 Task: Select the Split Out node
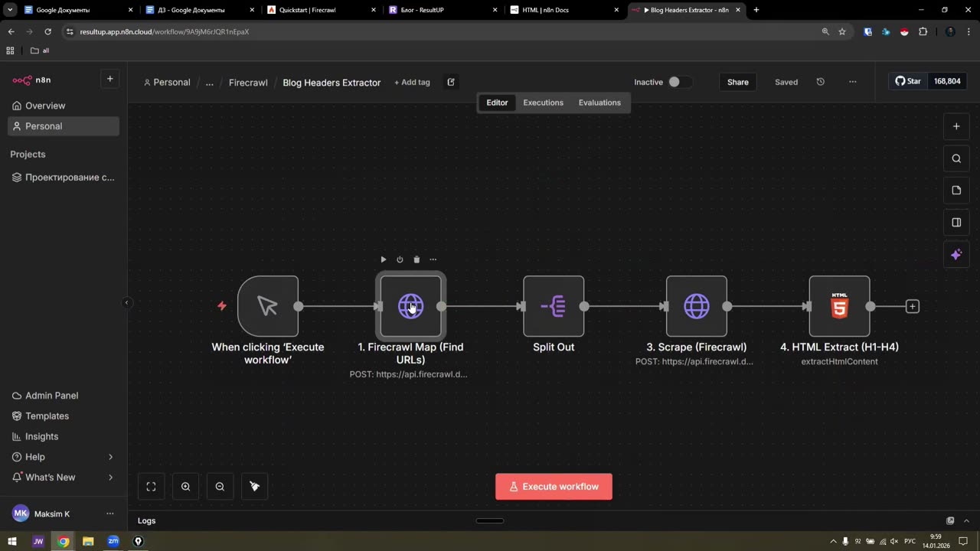pyautogui.click(x=554, y=306)
